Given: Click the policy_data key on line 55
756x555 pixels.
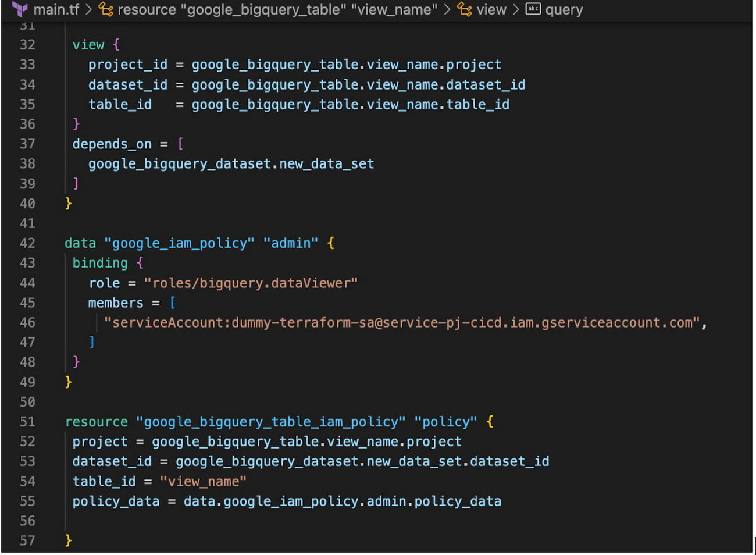Looking at the screenshot, I should pyautogui.click(x=116, y=501).
